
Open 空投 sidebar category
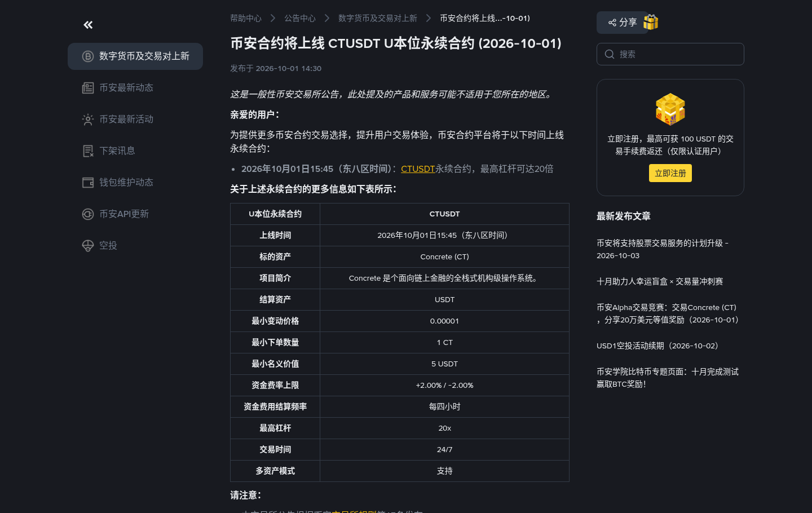click(x=135, y=246)
